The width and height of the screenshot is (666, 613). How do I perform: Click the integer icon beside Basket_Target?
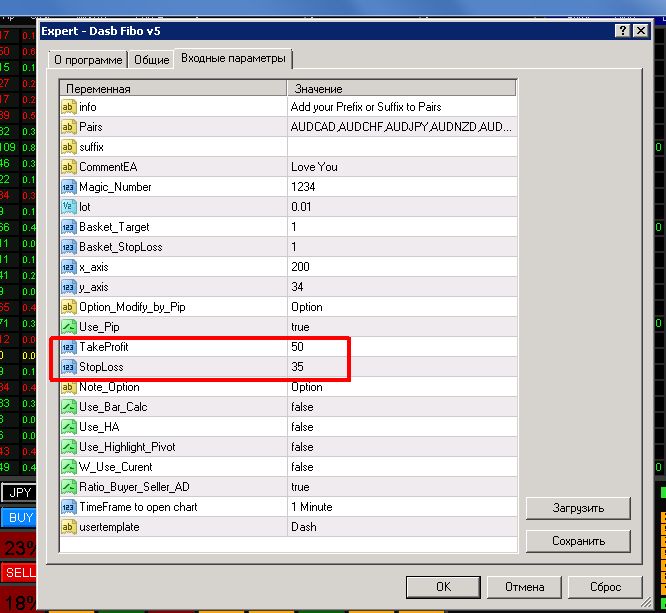(x=68, y=227)
